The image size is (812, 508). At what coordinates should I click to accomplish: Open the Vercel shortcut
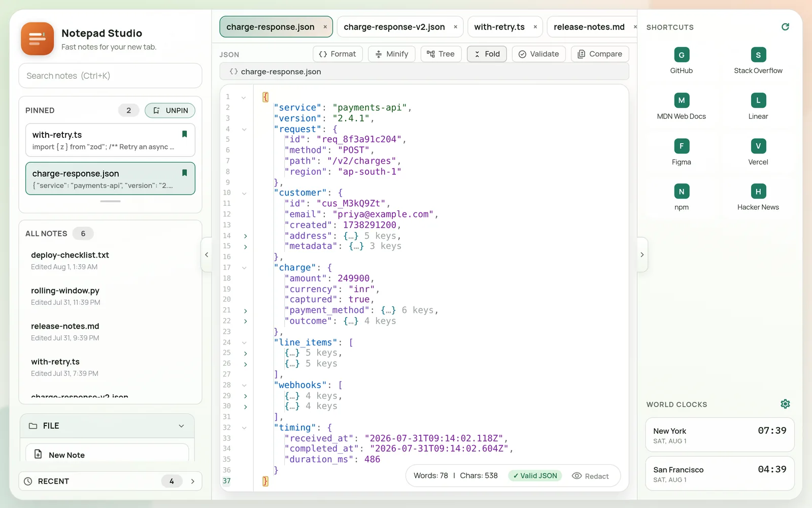(x=758, y=152)
